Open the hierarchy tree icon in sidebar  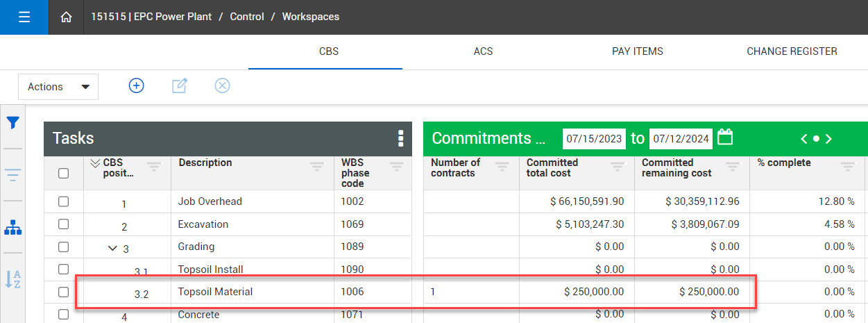point(12,227)
